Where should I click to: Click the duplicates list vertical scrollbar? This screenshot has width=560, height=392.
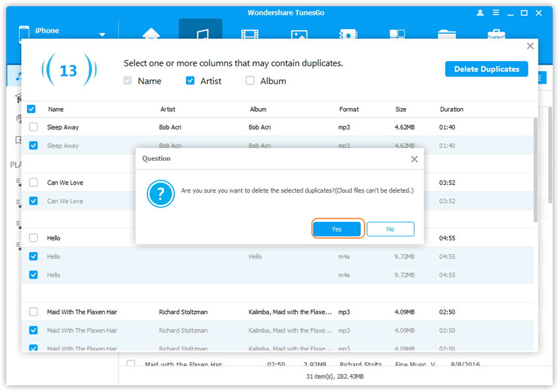(536, 171)
